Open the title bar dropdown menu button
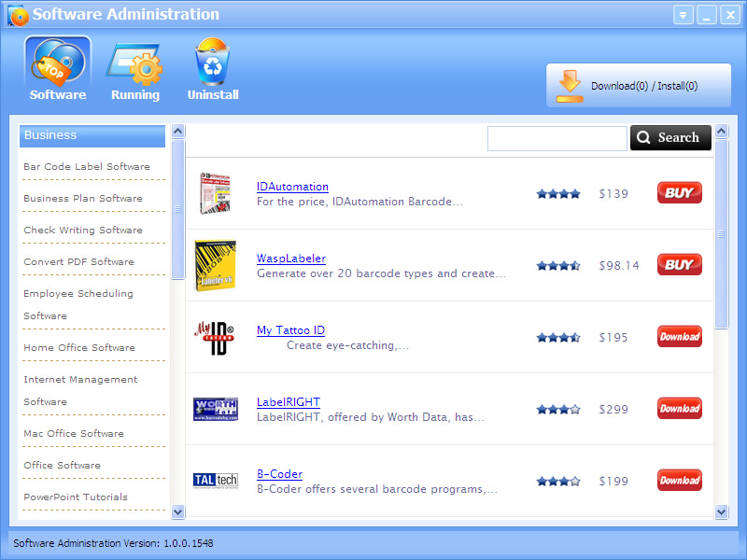747x560 pixels. [683, 15]
